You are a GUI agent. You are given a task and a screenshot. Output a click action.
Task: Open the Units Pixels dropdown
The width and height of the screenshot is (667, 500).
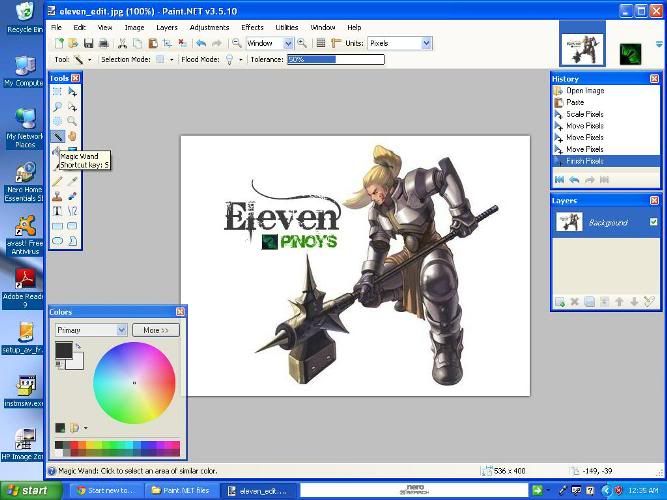[x=427, y=43]
